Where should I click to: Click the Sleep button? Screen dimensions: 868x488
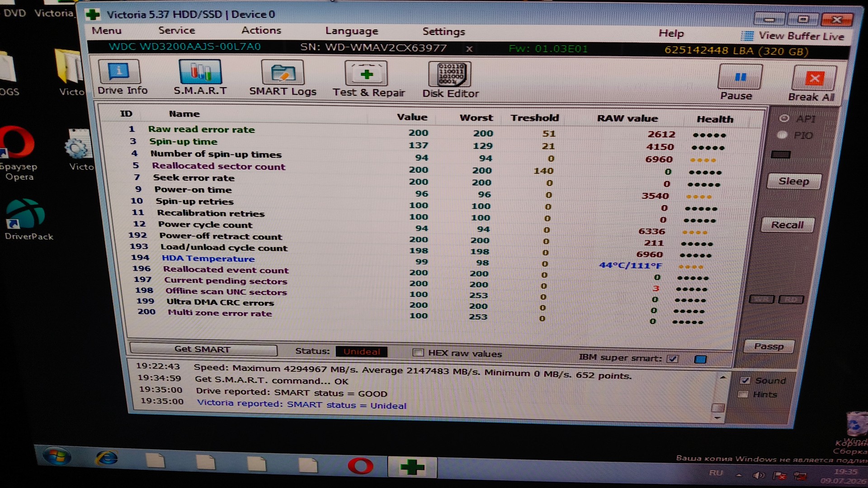pyautogui.click(x=794, y=181)
